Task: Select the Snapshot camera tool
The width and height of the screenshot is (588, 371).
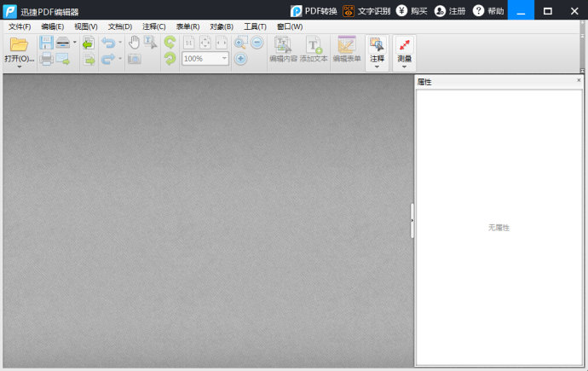Action: click(135, 59)
